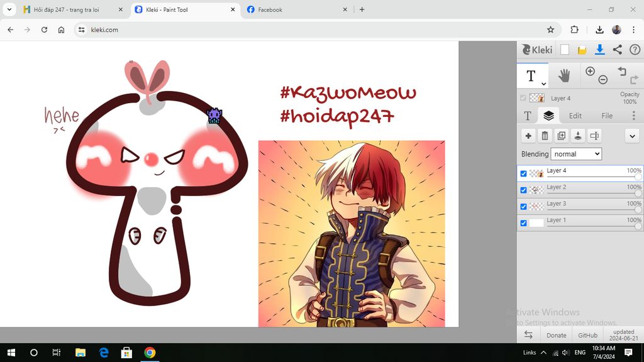The height and width of the screenshot is (362, 644).
Task: Go back in browser history
Action: pyautogui.click(x=10, y=30)
